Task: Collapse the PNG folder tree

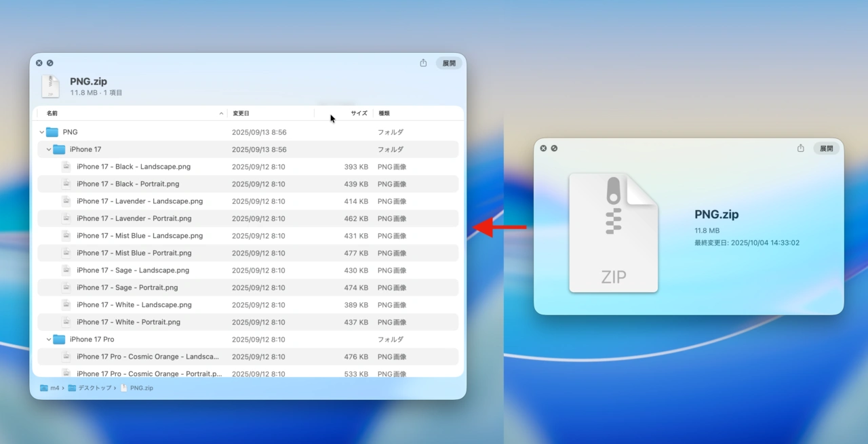Action: click(42, 132)
